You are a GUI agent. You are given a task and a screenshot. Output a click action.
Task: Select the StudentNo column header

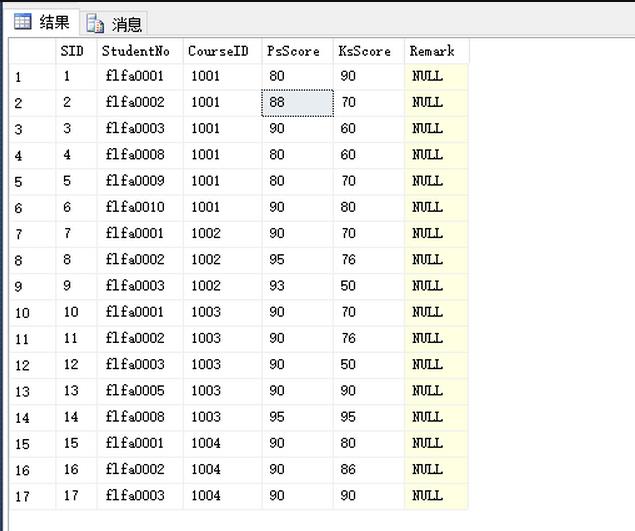139,51
